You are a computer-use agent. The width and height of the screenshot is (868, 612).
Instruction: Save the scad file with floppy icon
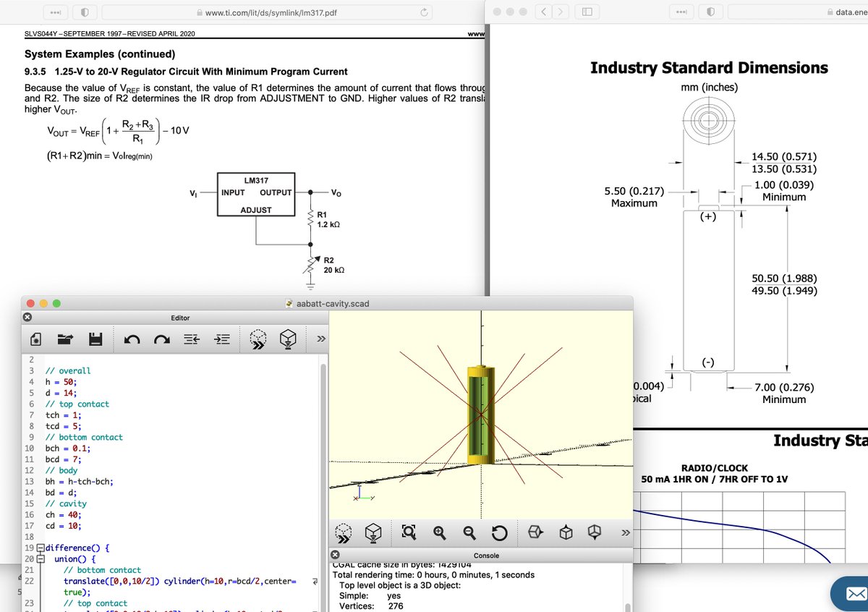coord(95,339)
